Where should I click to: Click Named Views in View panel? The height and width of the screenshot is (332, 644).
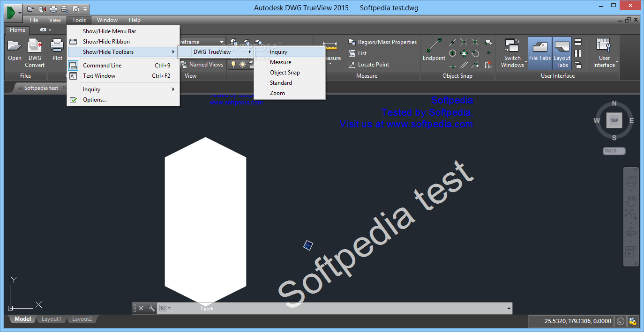202,65
